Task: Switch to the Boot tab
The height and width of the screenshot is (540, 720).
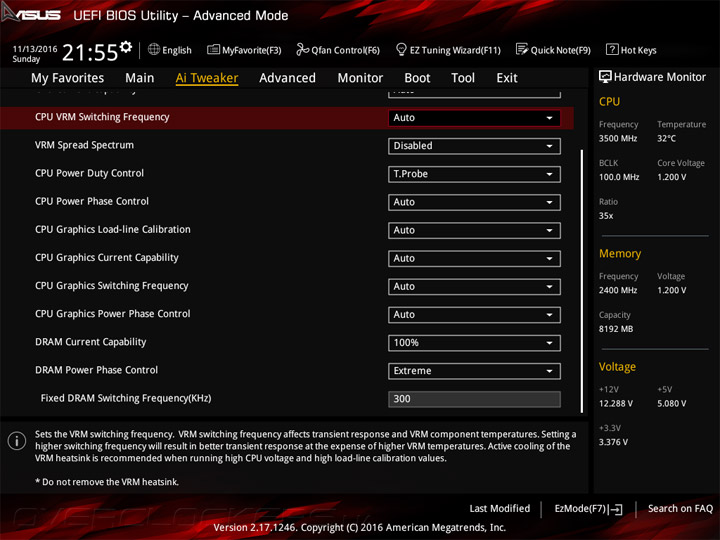Action: pyautogui.click(x=417, y=78)
